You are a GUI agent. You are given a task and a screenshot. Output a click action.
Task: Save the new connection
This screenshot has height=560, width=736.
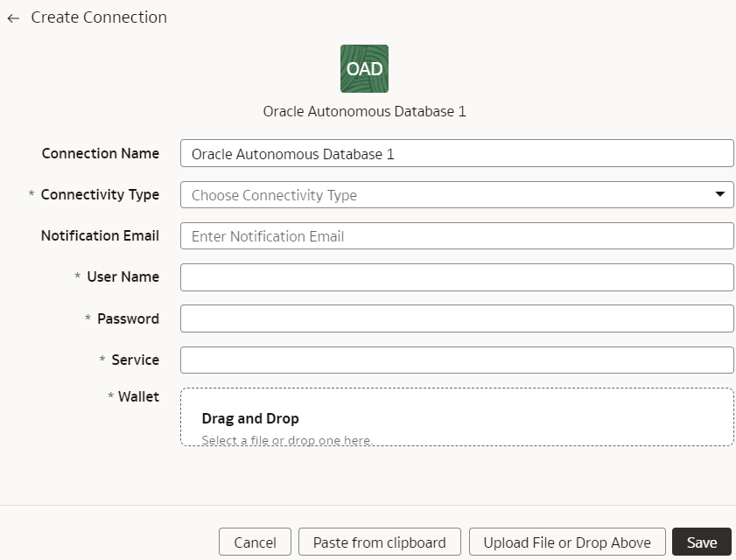[701, 542]
